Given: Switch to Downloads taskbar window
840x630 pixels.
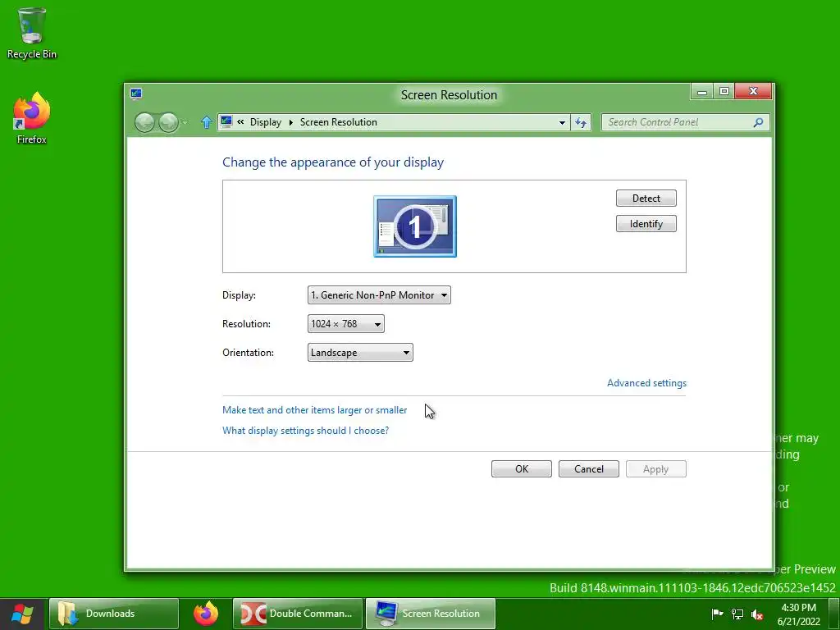Looking at the screenshot, I should coord(113,614).
